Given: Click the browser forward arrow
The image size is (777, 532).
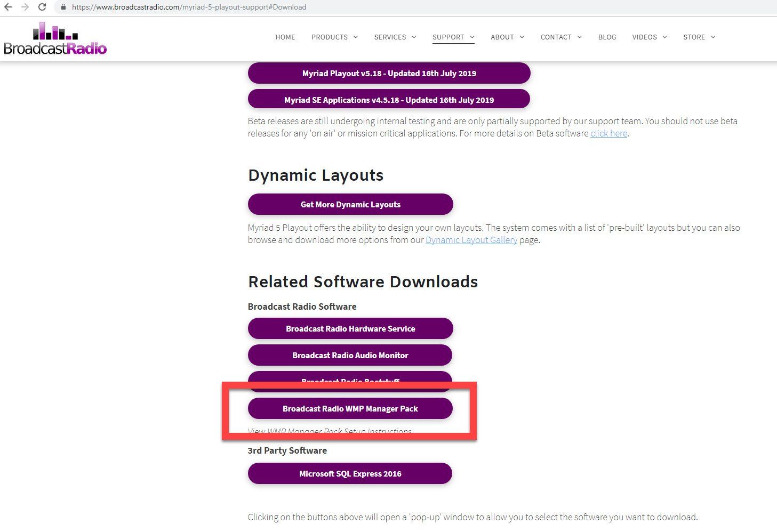Looking at the screenshot, I should coord(25,7).
